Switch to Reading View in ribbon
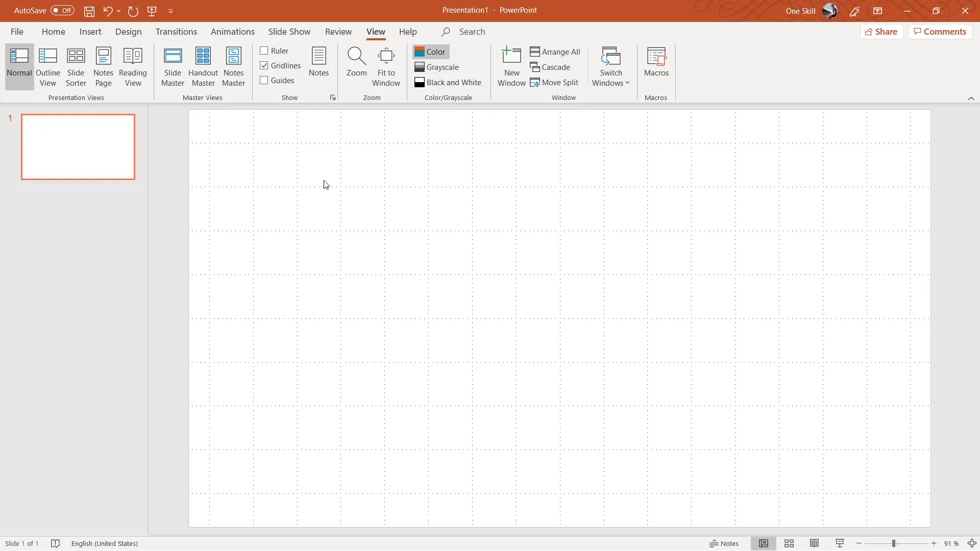Screen dimensions: 980x551 coord(133,67)
